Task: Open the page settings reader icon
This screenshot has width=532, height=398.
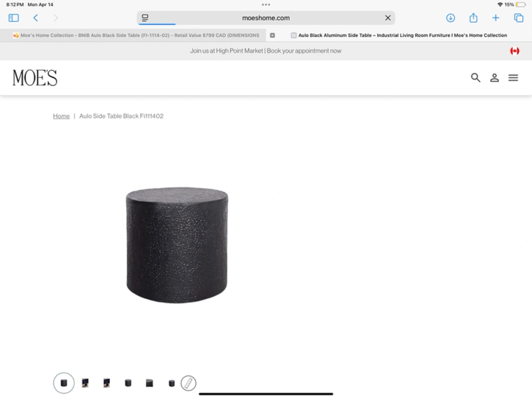Action: pos(145,18)
